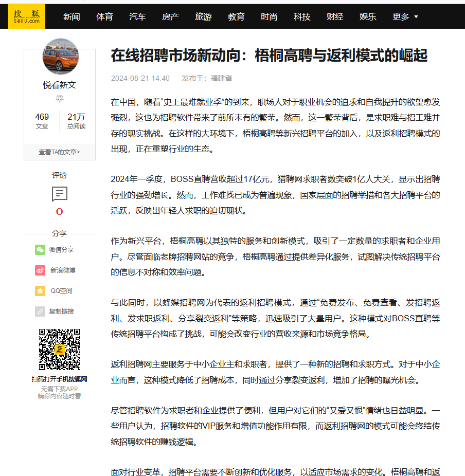
Task: Click the Sina Weibo share icon
Action: pyautogui.click(x=40, y=270)
